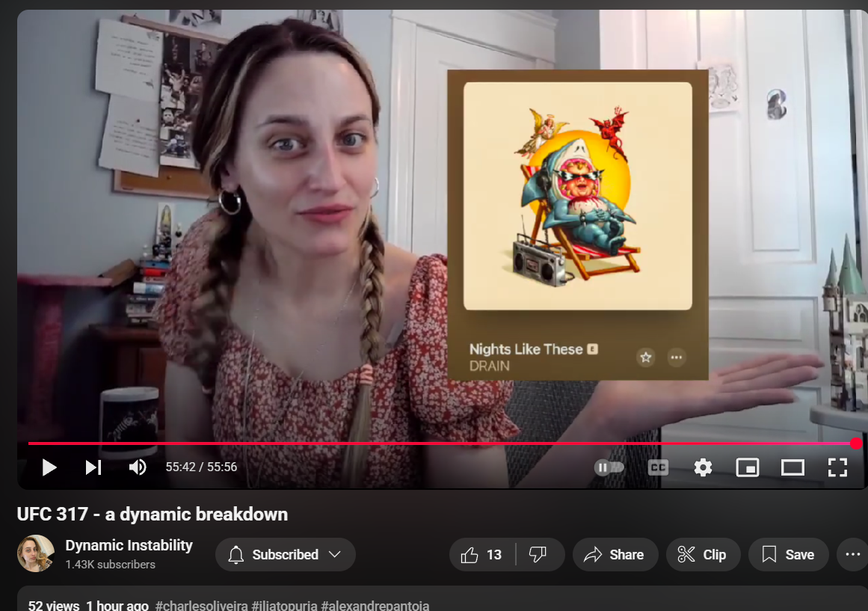Dislike the video with thumbs down
The height and width of the screenshot is (611, 868).
click(x=538, y=554)
